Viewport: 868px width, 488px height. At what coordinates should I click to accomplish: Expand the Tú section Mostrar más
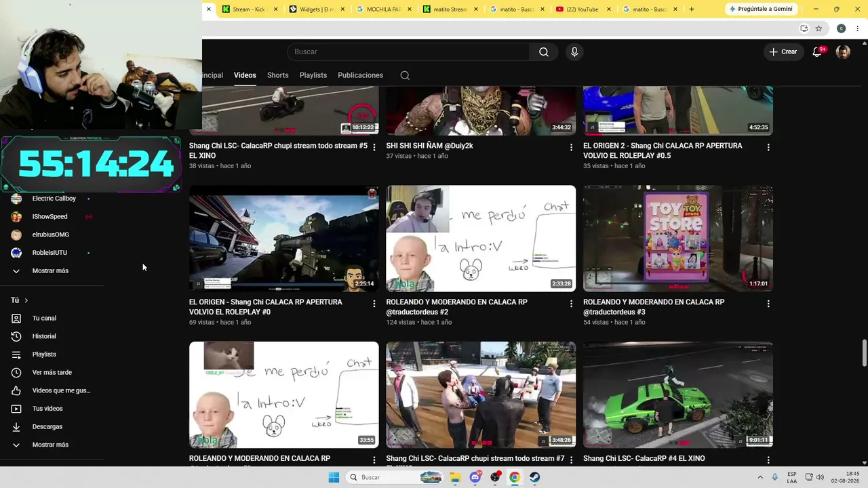(x=52, y=445)
